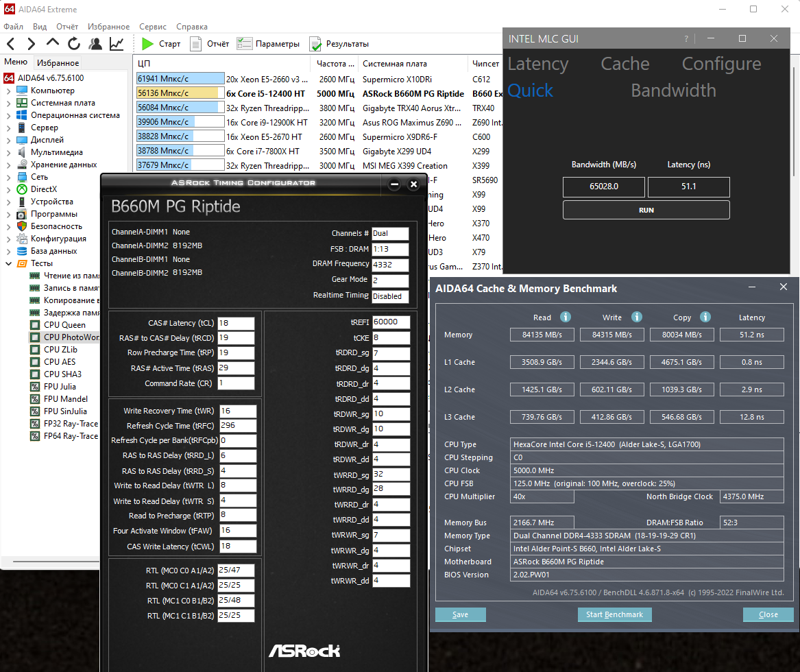800x672 pixels.
Task: Open the Сервис menu
Action: point(153,27)
